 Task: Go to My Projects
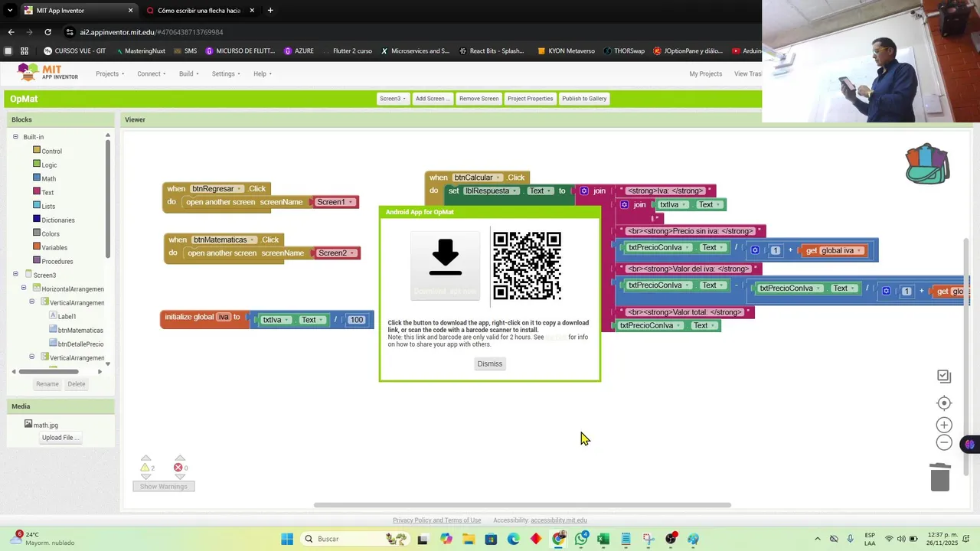[x=705, y=73]
